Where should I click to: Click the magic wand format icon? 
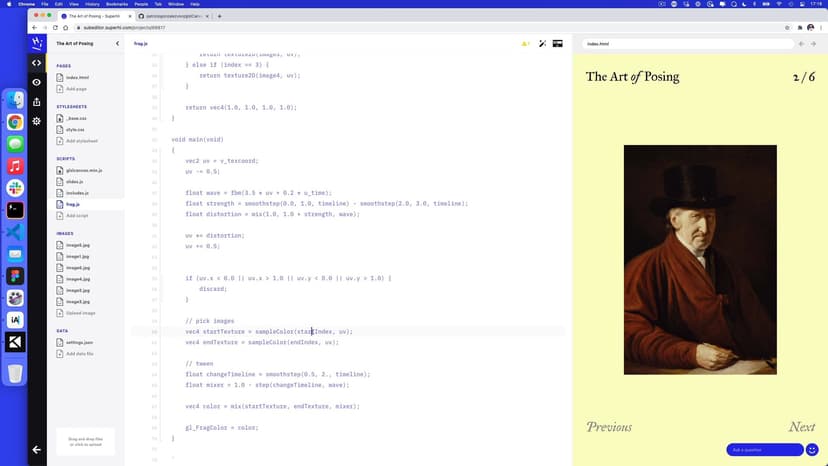(x=542, y=44)
